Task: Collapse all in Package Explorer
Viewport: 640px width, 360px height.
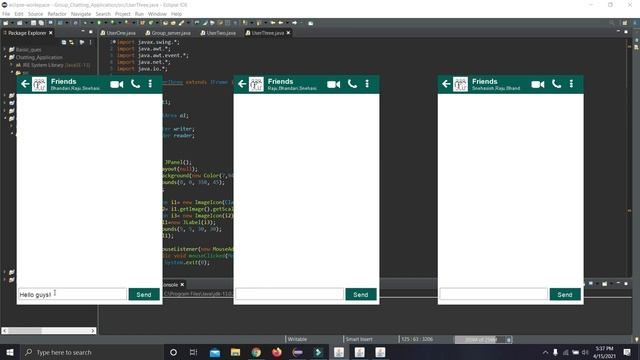Action: click(64, 42)
